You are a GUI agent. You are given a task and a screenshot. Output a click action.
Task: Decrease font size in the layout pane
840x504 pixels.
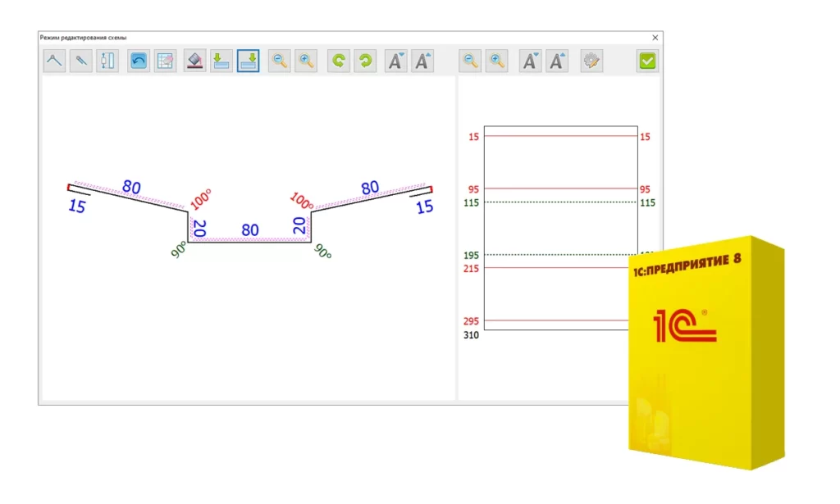click(x=531, y=61)
